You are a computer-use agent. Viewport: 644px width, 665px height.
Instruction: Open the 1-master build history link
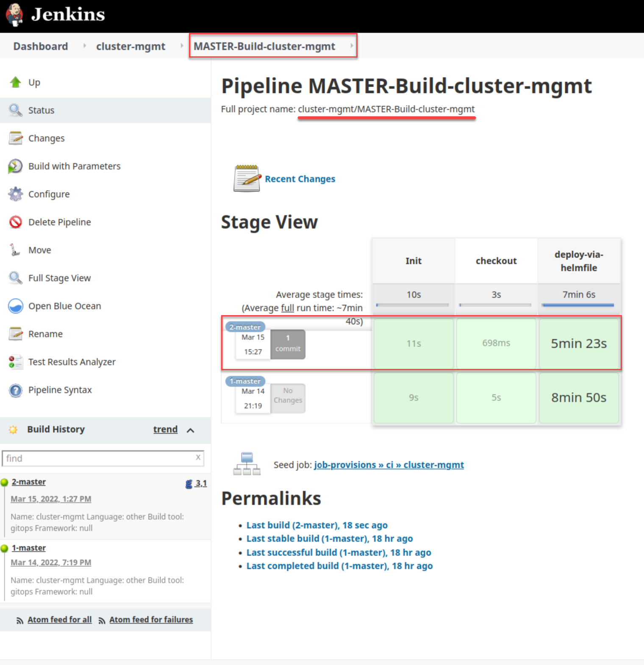click(29, 548)
